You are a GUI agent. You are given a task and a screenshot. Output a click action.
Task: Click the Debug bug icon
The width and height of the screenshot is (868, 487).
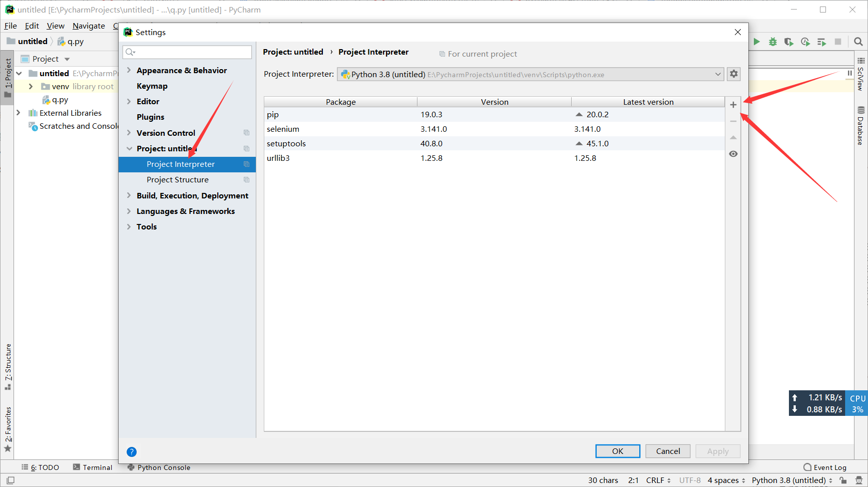(x=773, y=42)
